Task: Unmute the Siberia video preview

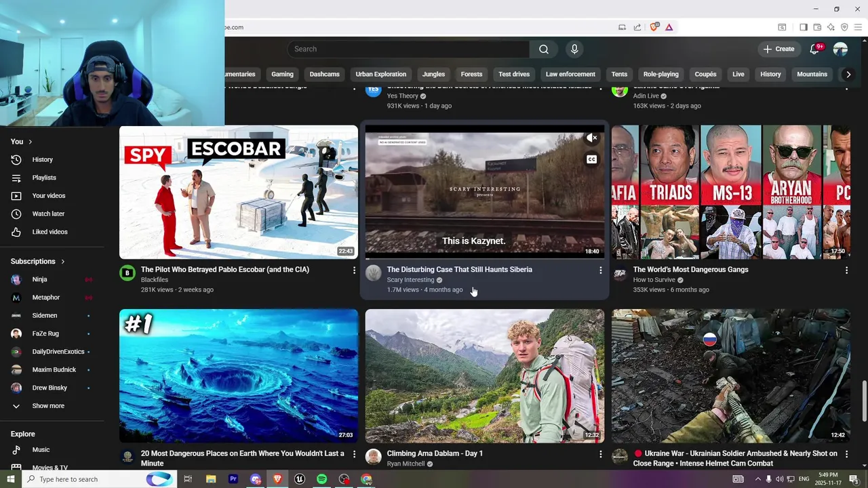Action: click(x=592, y=138)
